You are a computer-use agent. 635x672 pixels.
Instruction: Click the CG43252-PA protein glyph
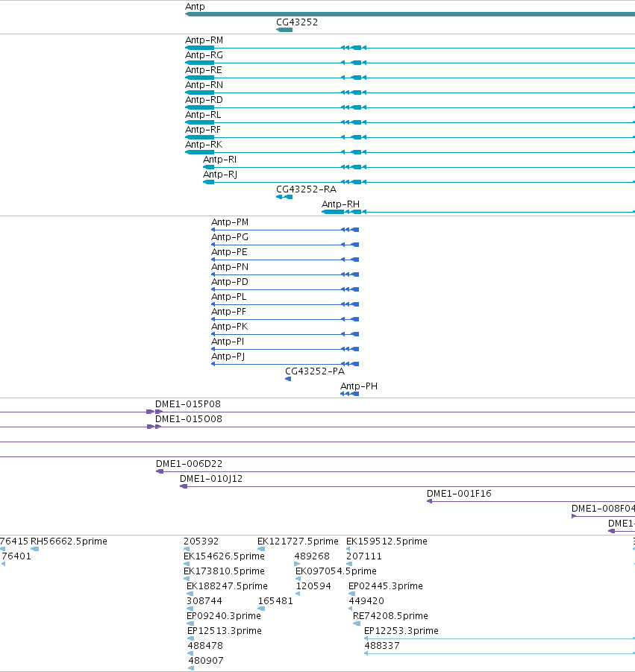pos(288,379)
